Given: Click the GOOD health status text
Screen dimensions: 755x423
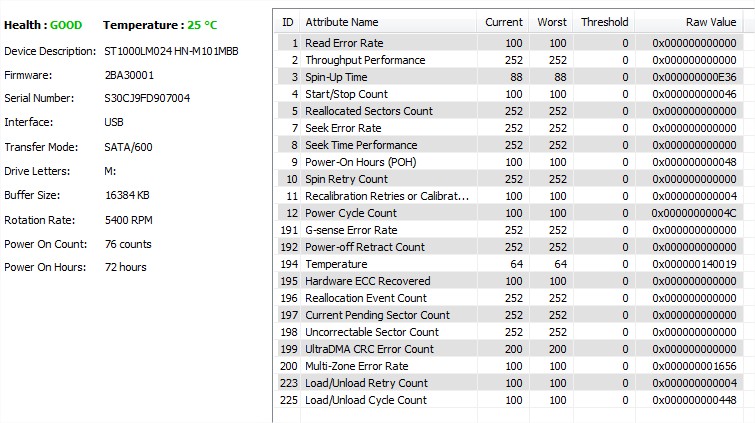Looking at the screenshot, I should point(66,25).
